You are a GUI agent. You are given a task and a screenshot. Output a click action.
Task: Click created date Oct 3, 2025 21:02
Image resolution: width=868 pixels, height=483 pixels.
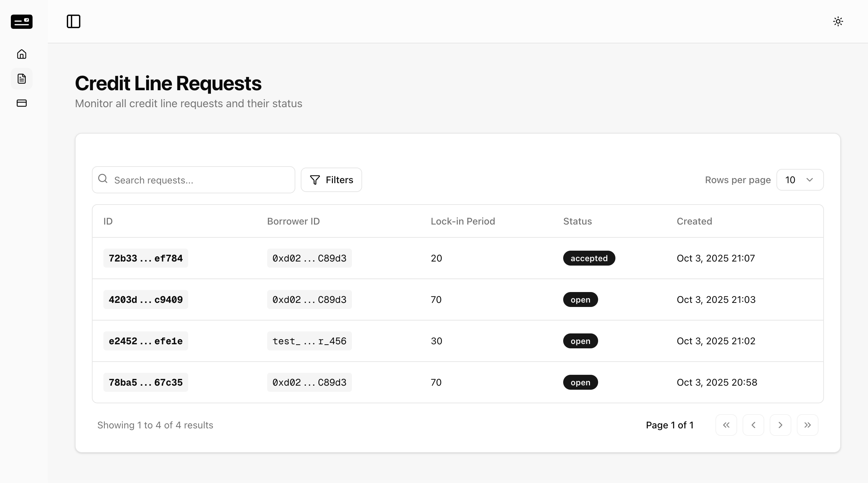click(x=716, y=341)
